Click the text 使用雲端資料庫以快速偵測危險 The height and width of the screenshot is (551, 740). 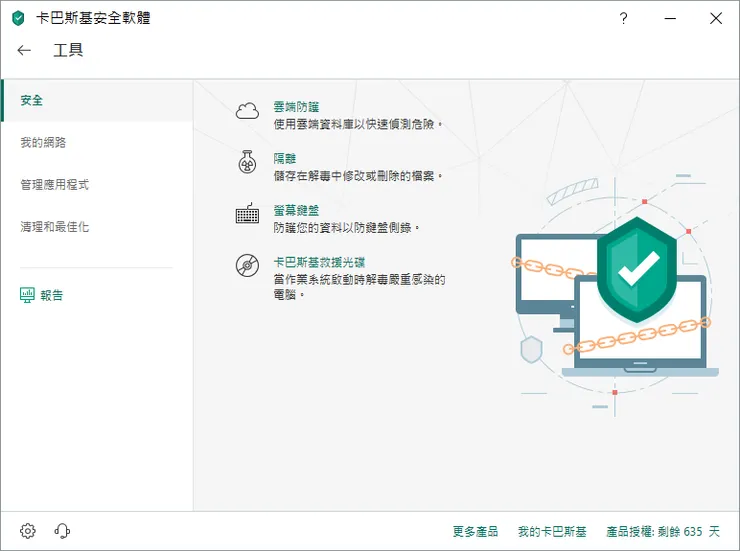tap(357, 125)
